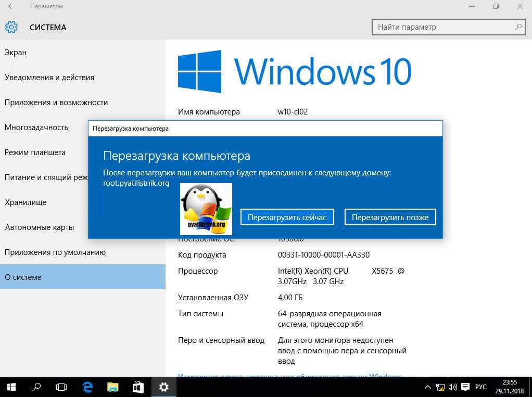
Task: Open Task View from the taskbar
Action: point(61,387)
